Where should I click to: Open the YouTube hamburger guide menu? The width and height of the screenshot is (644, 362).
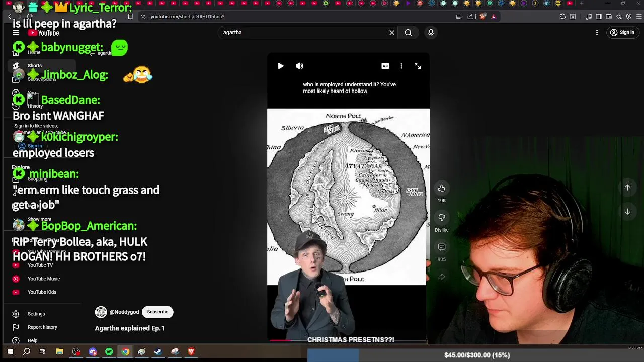pos(16,33)
